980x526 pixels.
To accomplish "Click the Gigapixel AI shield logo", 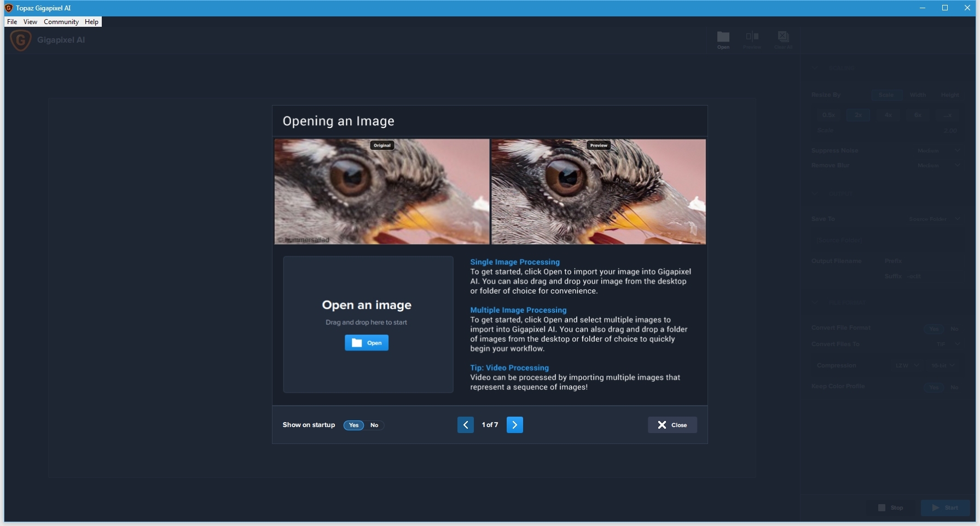I will click(21, 40).
